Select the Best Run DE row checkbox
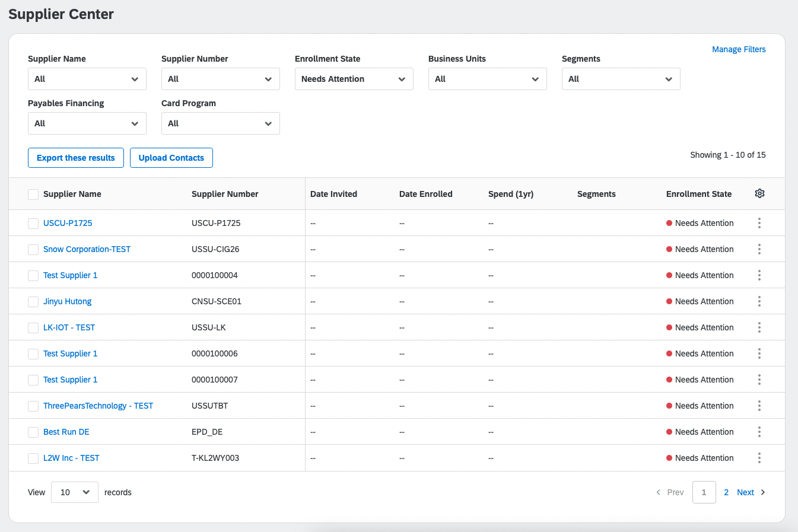The image size is (798, 532). click(33, 432)
